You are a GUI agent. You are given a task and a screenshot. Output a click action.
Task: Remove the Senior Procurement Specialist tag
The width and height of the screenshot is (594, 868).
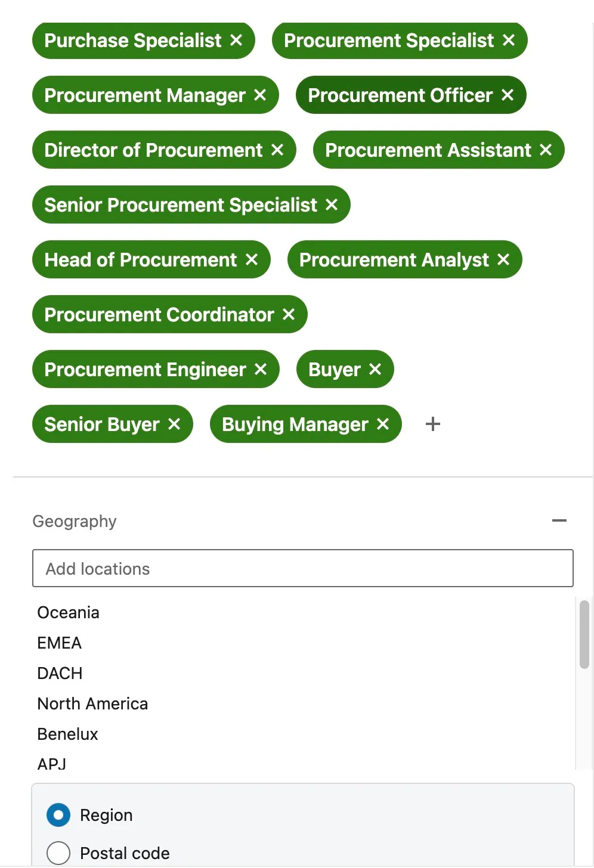click(332, 205)
